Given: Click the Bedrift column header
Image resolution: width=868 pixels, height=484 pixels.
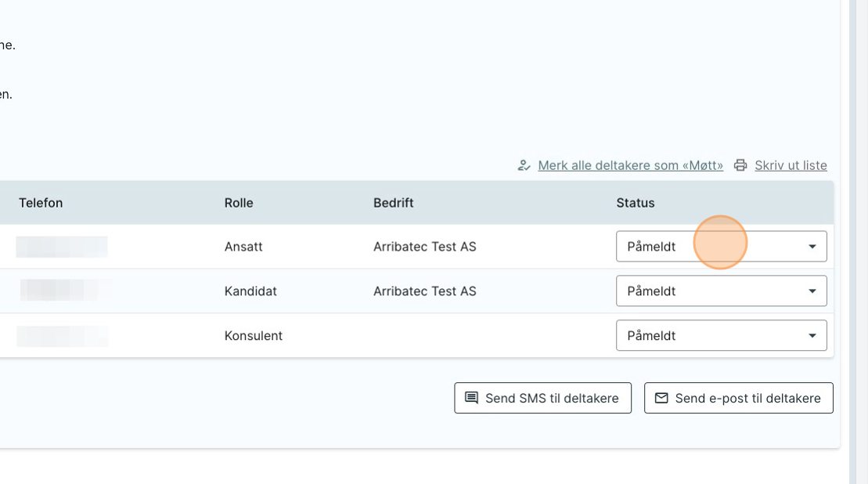Looking at the screenshot, I should click(x=393, y=203).
